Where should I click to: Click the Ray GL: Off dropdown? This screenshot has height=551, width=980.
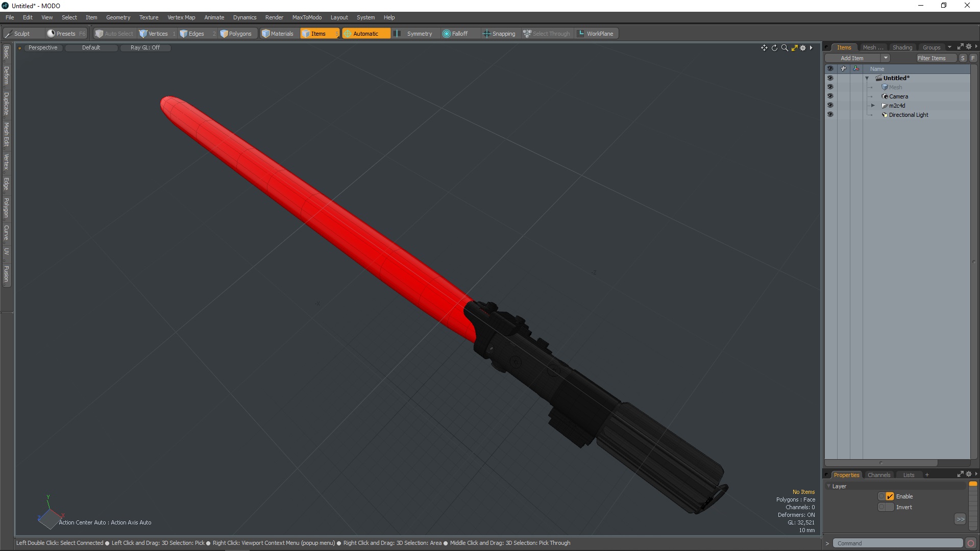click(145, 47)
